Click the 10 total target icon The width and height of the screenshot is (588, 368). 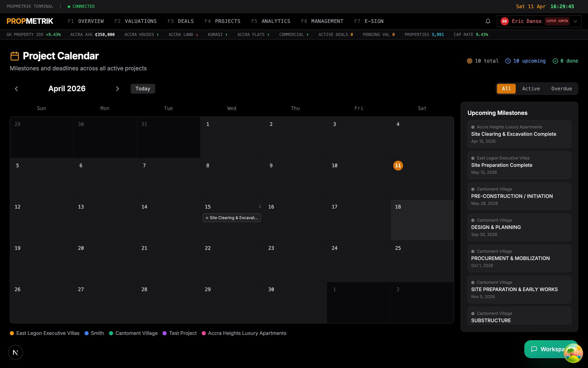[469, 61]
